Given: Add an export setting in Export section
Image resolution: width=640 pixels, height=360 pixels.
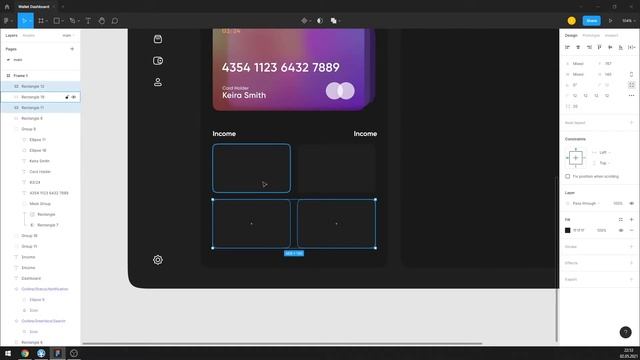Looking at the screenshot, I should [631, 279].
